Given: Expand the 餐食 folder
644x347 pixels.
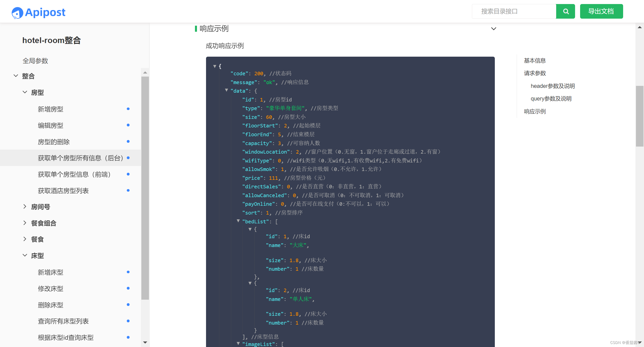Looking at the screenshot, I should point(25,239).
